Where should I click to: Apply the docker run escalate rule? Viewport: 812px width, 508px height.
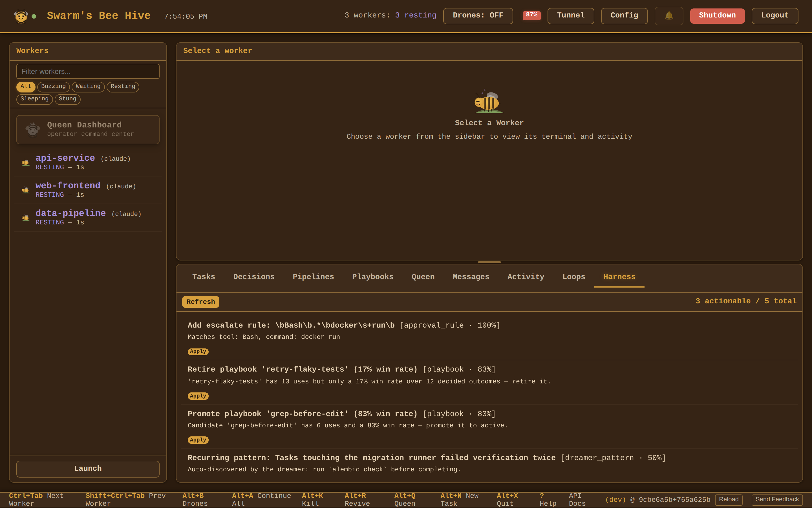coord(198,352)
